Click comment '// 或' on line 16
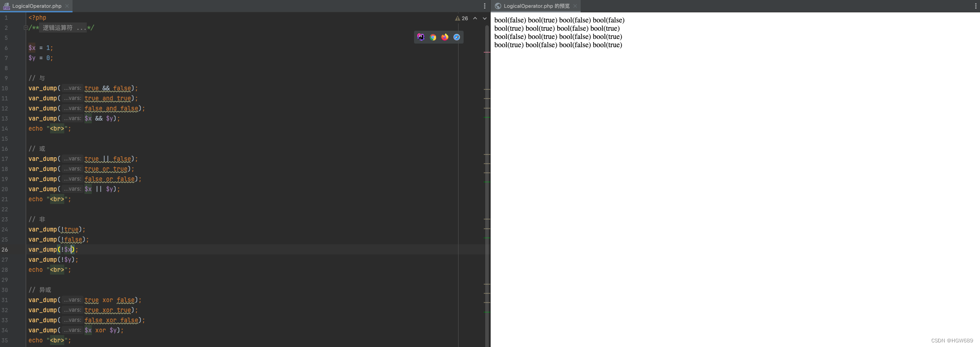The image size is (980, 347). coord(37,149)
